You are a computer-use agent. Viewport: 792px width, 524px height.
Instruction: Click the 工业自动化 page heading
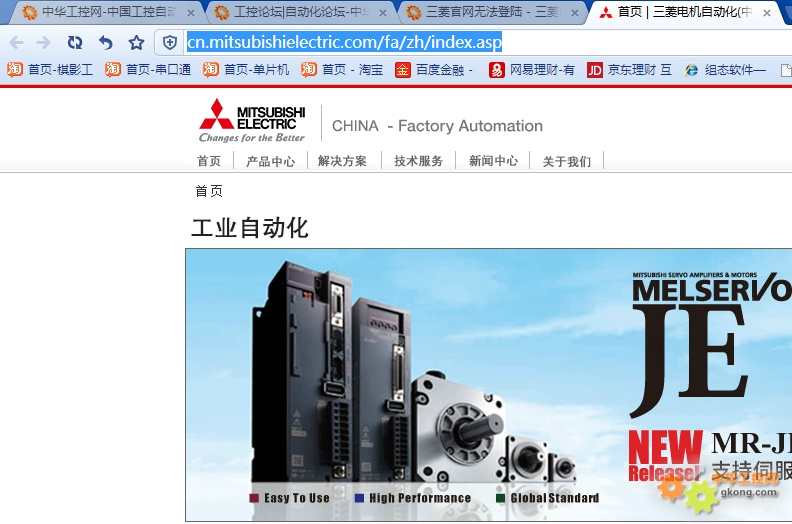[250, 227]
